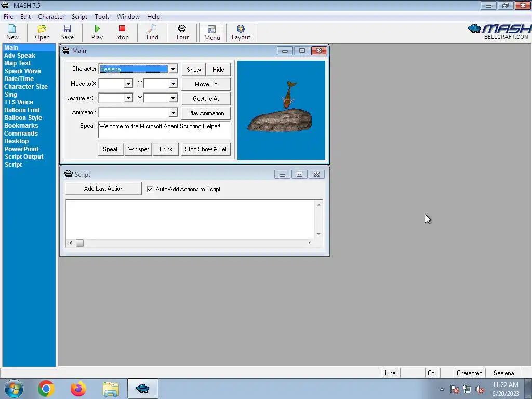Click the Sealena character preview
532x399 pixels.
click(281, 110)
